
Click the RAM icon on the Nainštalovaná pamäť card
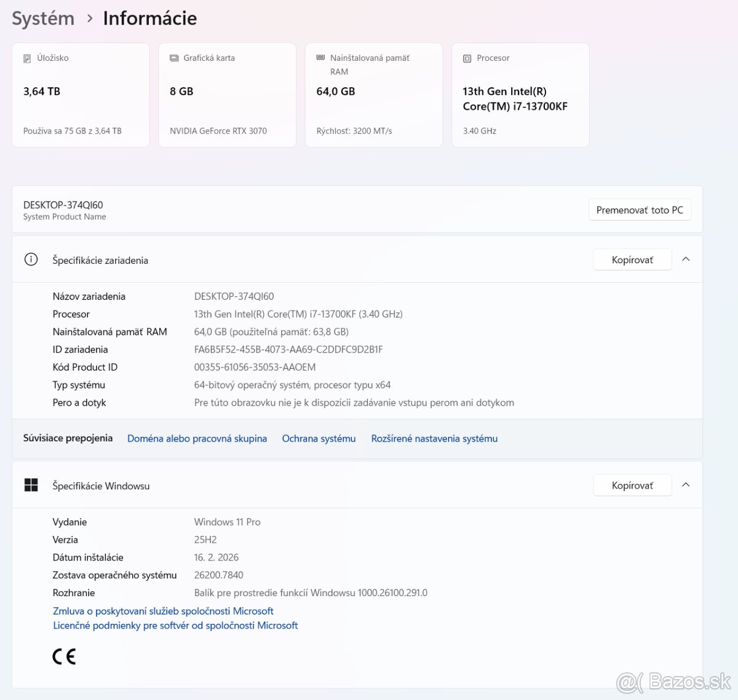point(320,58)
